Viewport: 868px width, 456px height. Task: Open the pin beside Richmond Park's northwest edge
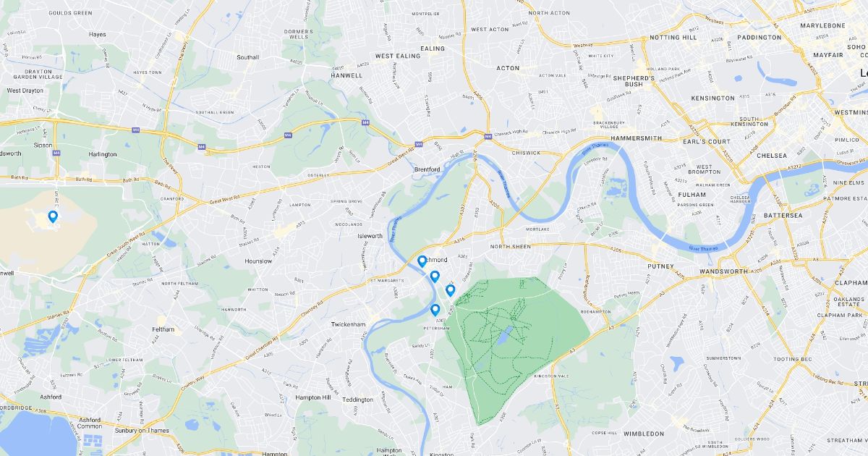tap(450, 290)
